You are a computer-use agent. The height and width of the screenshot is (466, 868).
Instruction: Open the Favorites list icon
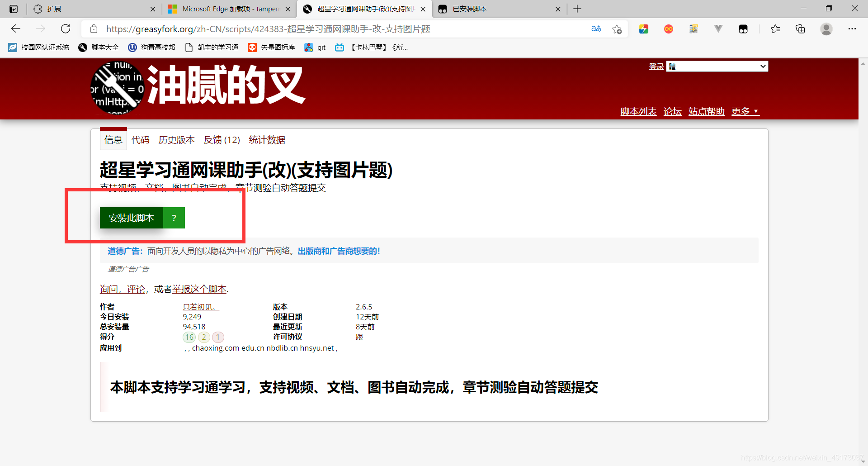click(775, 29)
